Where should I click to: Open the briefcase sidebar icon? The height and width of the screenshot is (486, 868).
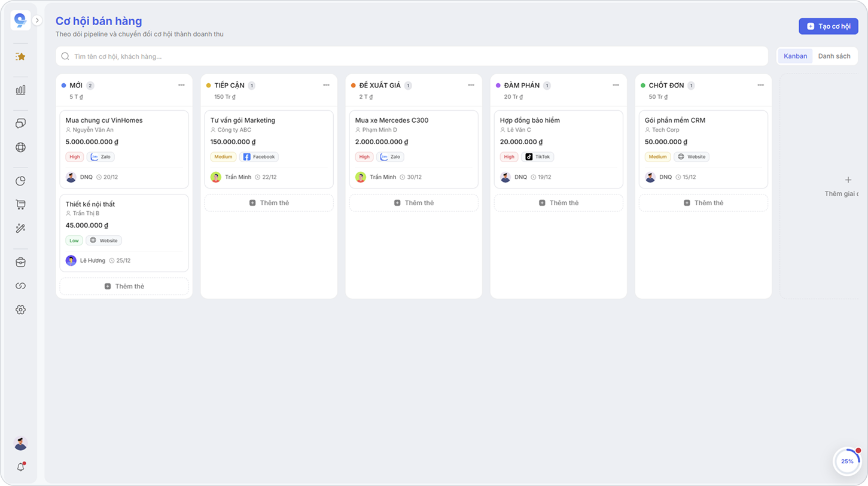tap(20, 262)
